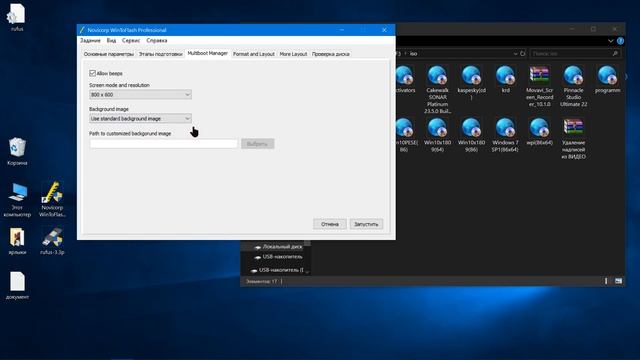
Task: Open the Корзина recycle bin icon
Action: tap(17, 151)
